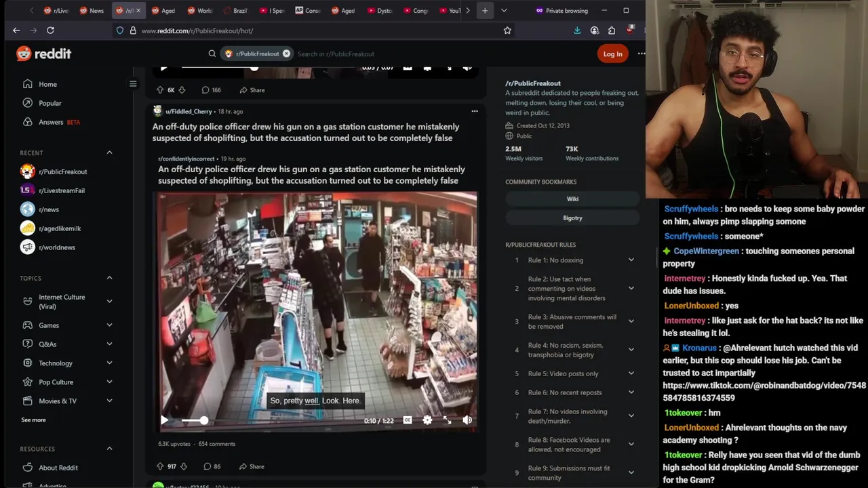The image size is (868, 488).
Task: Enter fullscreen for the video
Action: coord(448,420)
